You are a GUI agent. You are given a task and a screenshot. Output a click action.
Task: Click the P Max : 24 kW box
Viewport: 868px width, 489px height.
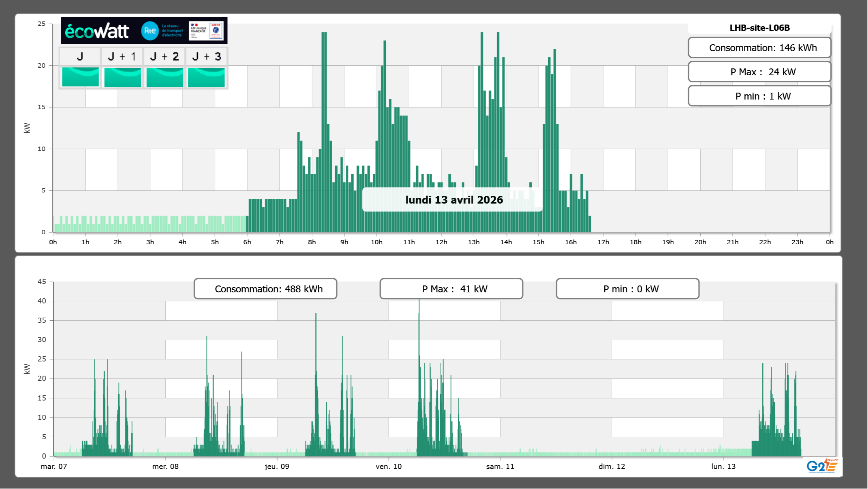pyautogui.click(x=759, y=72)
